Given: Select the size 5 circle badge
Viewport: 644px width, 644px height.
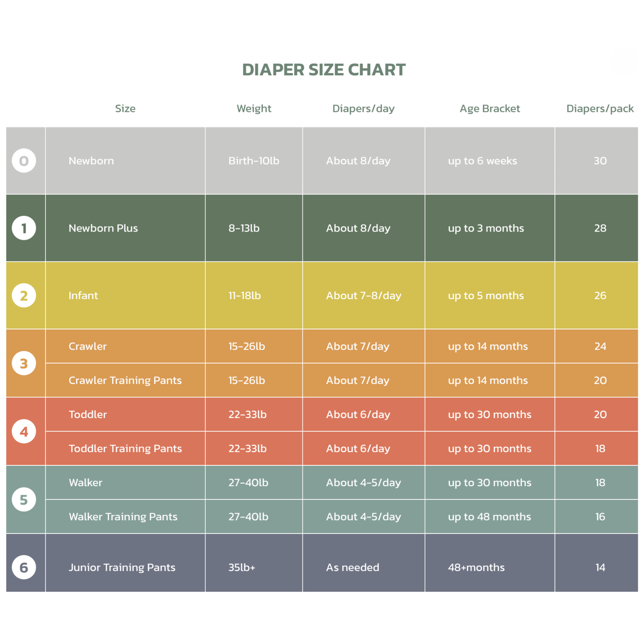Looking at the screenshot, I should pyautogui.click(x=24, y=500).
